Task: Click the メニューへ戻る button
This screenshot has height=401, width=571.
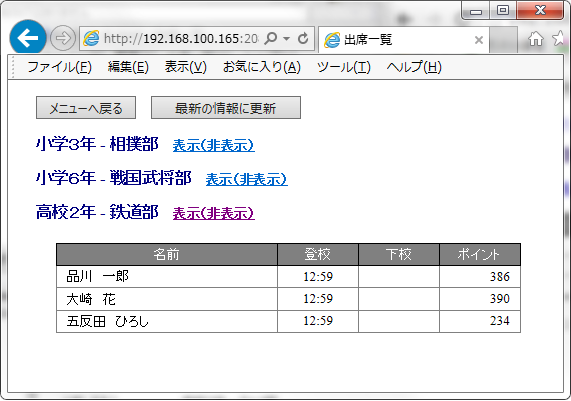Action: [x=86, y=108]
